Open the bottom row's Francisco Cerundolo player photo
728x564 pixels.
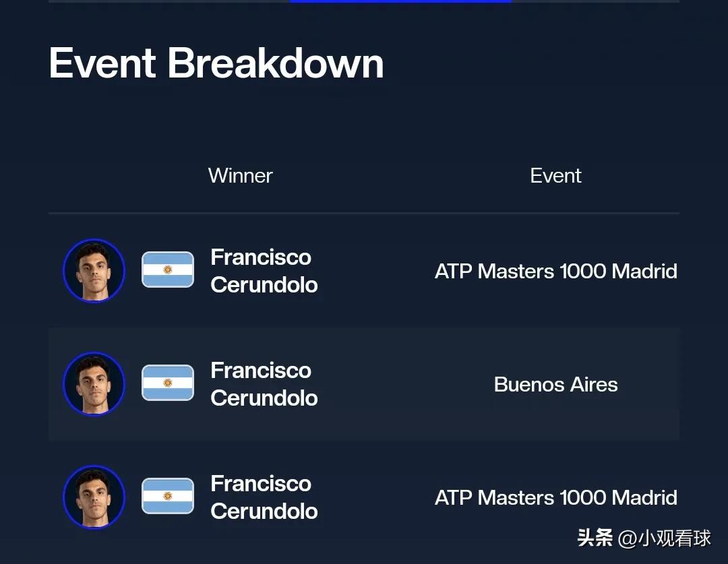tap(94, 497)
